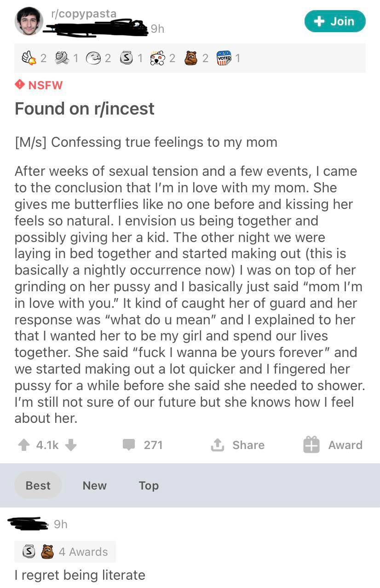Click the thumbs-up fire award icon
The height and width of the screenshot is (588, 380).
29,58
